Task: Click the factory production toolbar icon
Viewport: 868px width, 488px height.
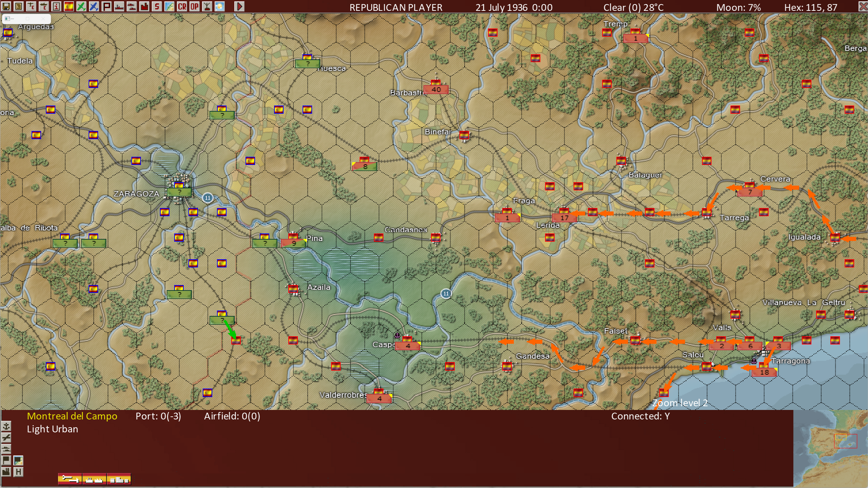Action: click(x=144, y=6)
